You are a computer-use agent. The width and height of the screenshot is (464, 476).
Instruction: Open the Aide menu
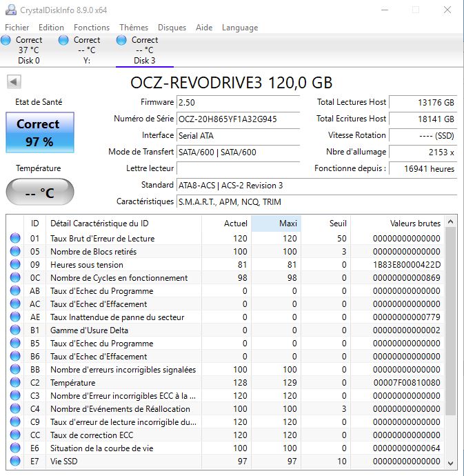pyautogui.click(x=204, y=28)
